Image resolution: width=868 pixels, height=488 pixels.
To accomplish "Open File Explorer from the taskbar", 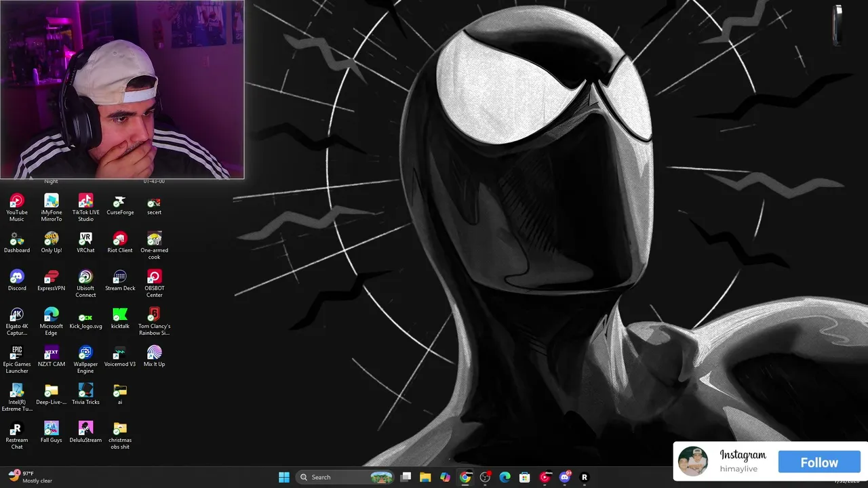I will tap(425, 477).
